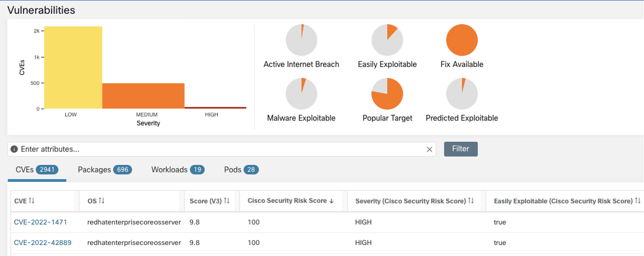Clear the attribute filter with X icon
This screenshot has width=644, height=256.
430,149
